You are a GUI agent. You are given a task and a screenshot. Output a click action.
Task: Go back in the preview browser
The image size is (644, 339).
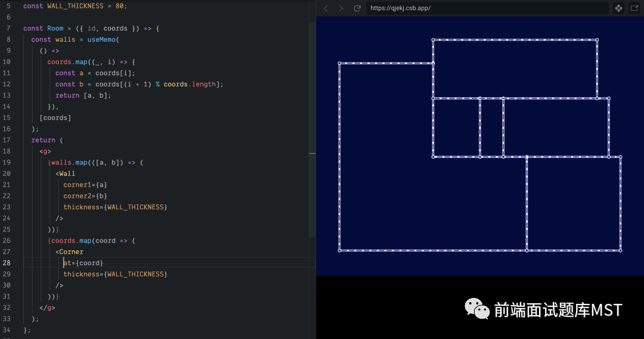coord(326,8)
